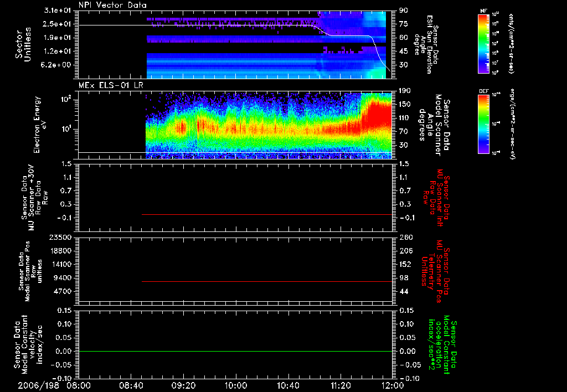Click the "08:00" time axis label
567x392 pixels.
(x=79, y=386)
